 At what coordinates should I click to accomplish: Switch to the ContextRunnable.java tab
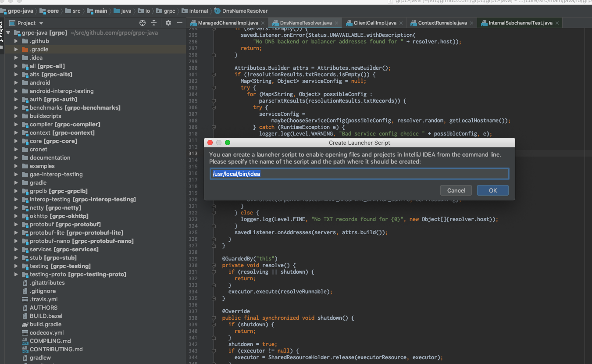click(442, 23)
